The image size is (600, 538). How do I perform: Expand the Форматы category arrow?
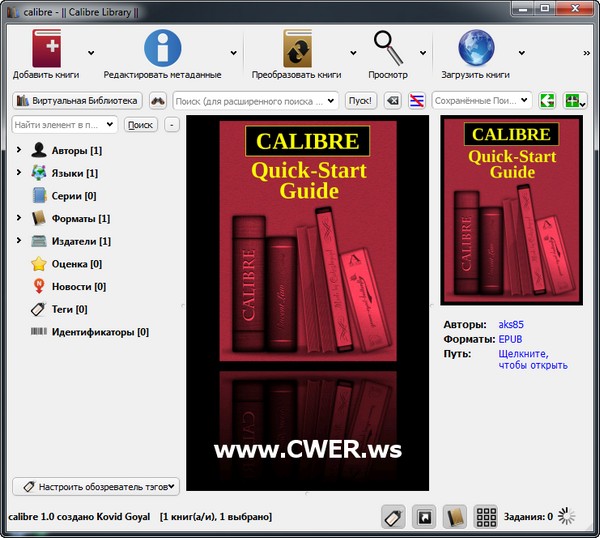click(18, 218)
